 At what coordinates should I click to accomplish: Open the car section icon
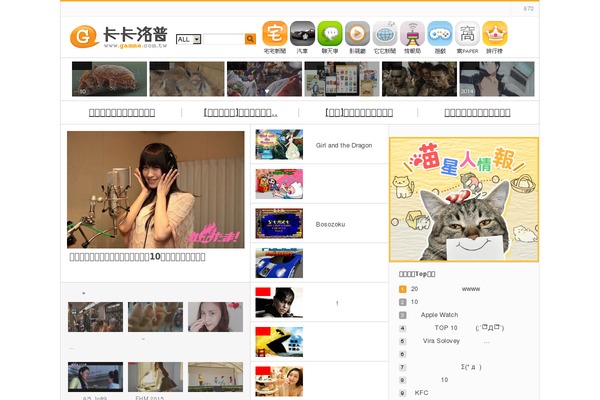pos(302,34)
